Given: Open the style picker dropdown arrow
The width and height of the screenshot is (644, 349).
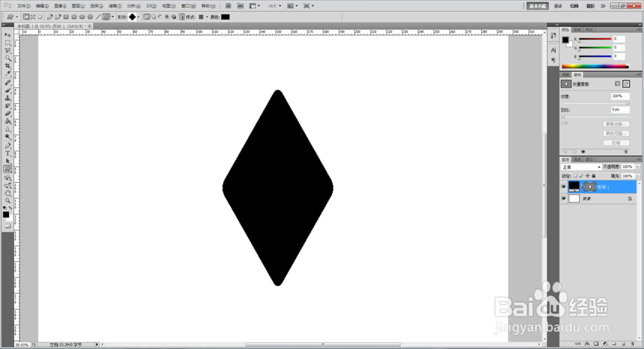Looking at the screenshot, I should [207, 17].
